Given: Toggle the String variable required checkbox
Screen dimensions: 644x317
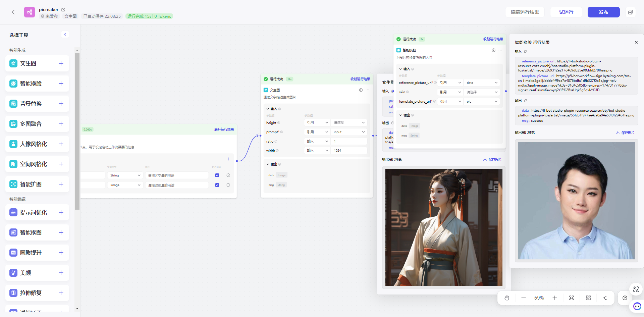Looking at the screenshot, I should click(217, 175).
